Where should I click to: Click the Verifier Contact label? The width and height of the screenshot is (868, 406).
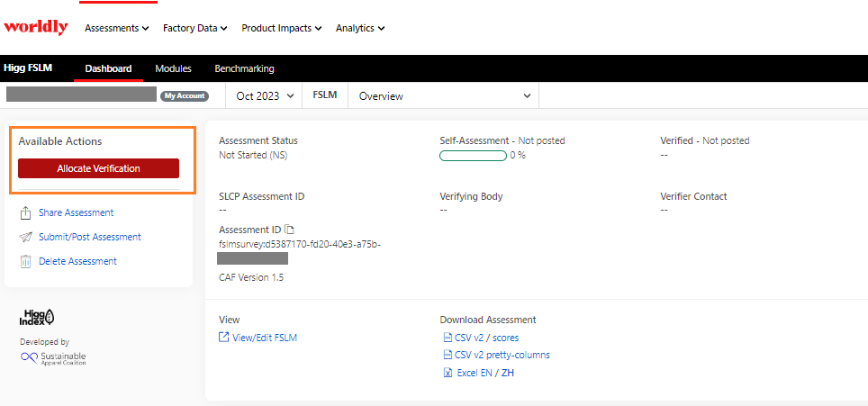click(693, 196)
